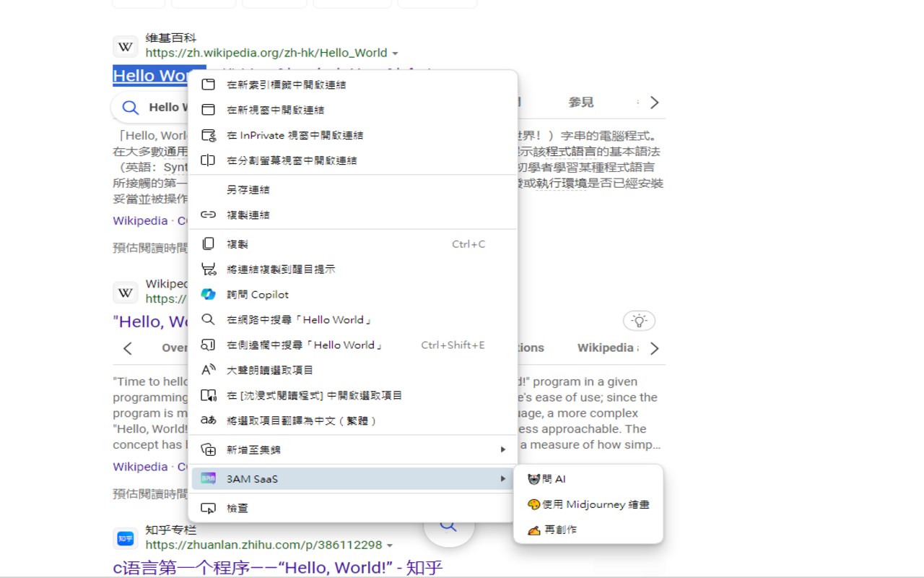Click the search icon in Hello W field
924x578 pixels.
point(130,108)
